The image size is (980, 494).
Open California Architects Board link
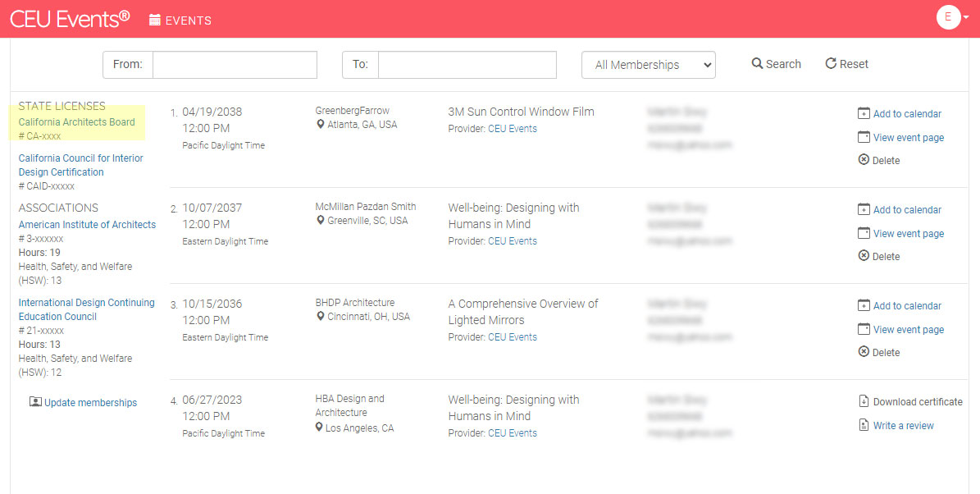tap(76, 122)
